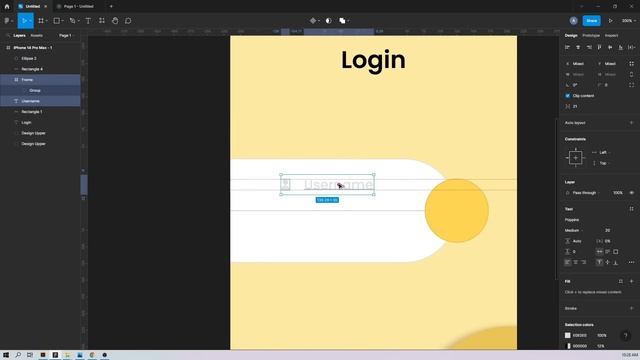Select the Move tool
The height and width of the screenshot is (360, 640).
pyautogui.click(x=24, y=21)
